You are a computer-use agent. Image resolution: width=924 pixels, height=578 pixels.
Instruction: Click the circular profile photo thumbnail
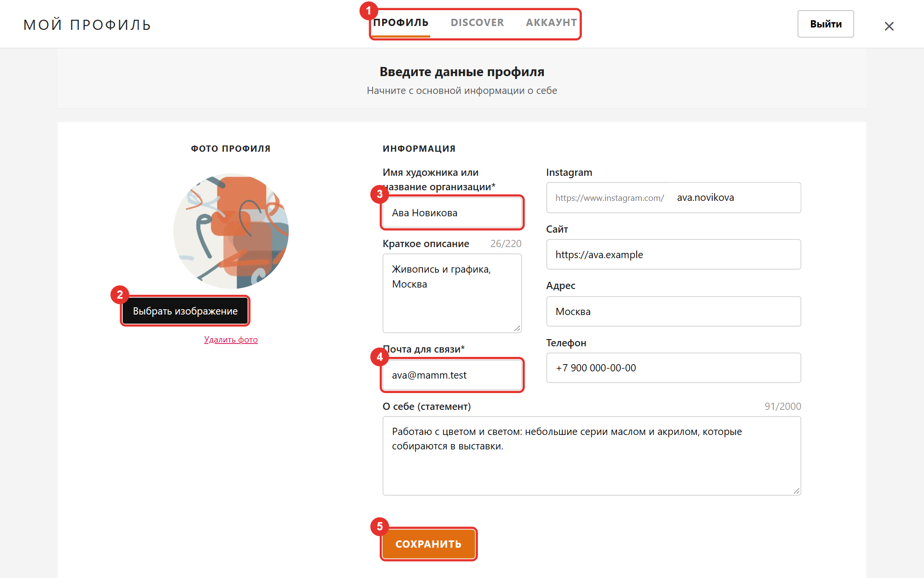tap(231, 231)
